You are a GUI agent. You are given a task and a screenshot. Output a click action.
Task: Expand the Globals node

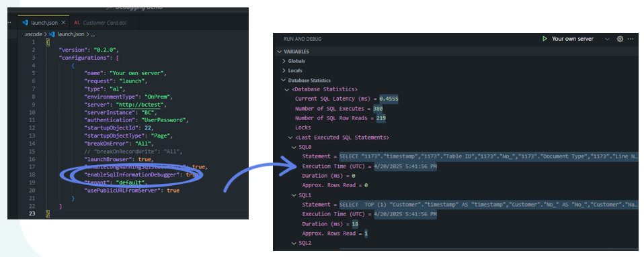point(284,61)
